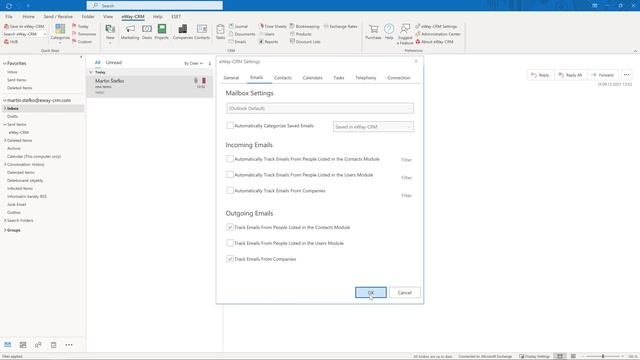Open the Companies module
Image resolution: width=640 pixels, height=360 pixels.
(182, 32)
